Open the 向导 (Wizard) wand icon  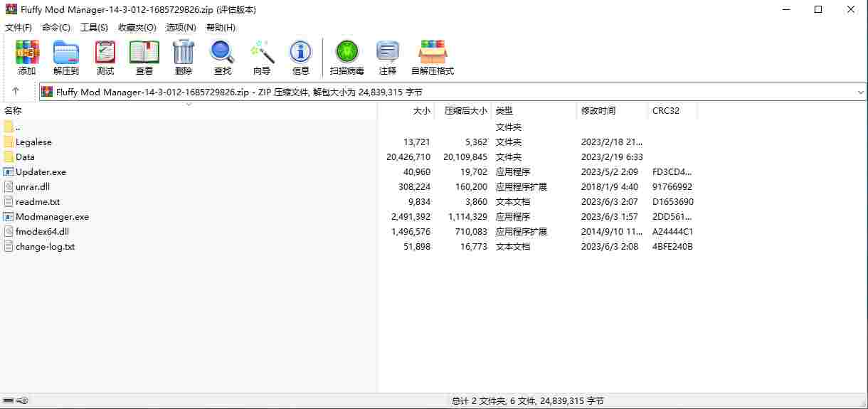tap(262, 52)
